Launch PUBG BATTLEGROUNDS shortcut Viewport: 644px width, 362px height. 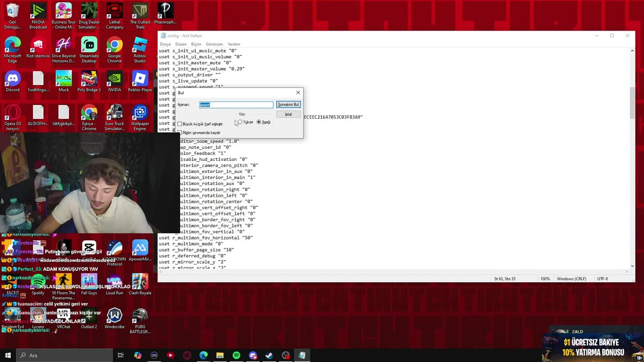[140, 321]
